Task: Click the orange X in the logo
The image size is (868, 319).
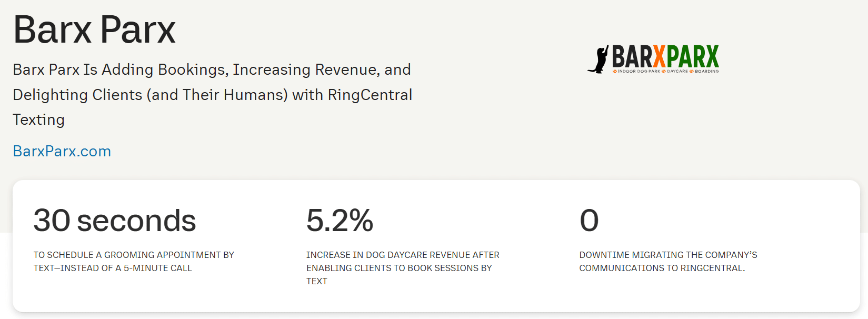Action: (x=659, y=56)
